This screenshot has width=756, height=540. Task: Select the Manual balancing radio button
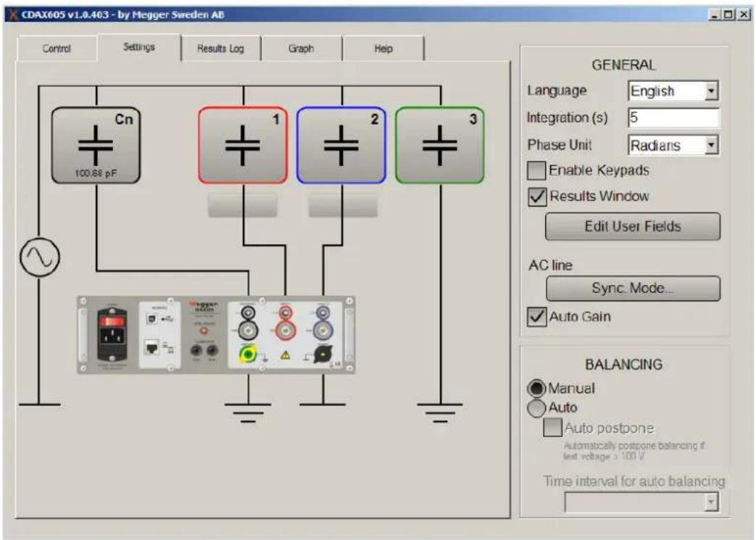click(x=536, y=388)
